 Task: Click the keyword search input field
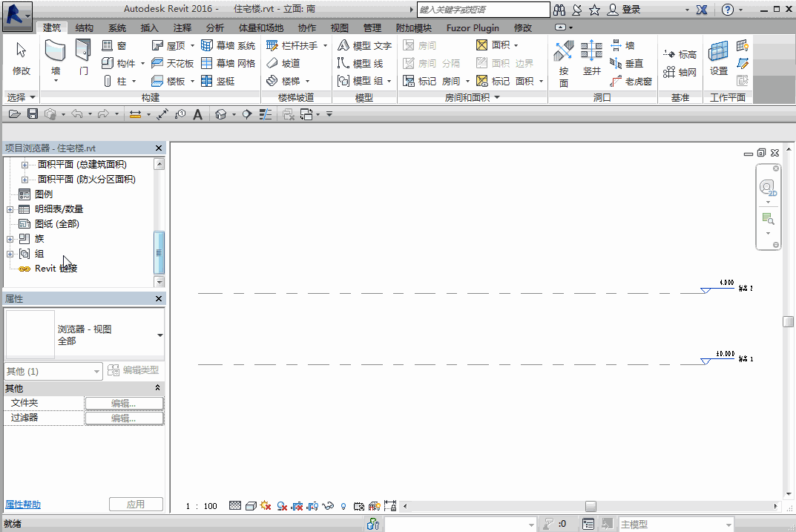click(482, 10)
